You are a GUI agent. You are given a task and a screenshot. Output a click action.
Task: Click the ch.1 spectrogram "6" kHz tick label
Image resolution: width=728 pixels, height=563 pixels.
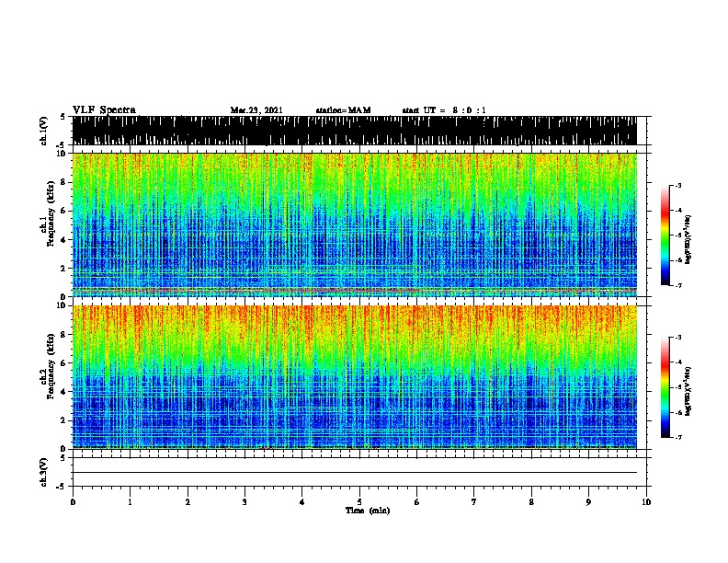[x=64, y=212]
